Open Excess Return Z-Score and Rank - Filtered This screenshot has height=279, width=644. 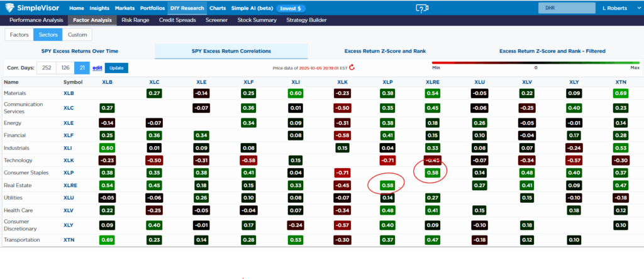pos(552,51)
